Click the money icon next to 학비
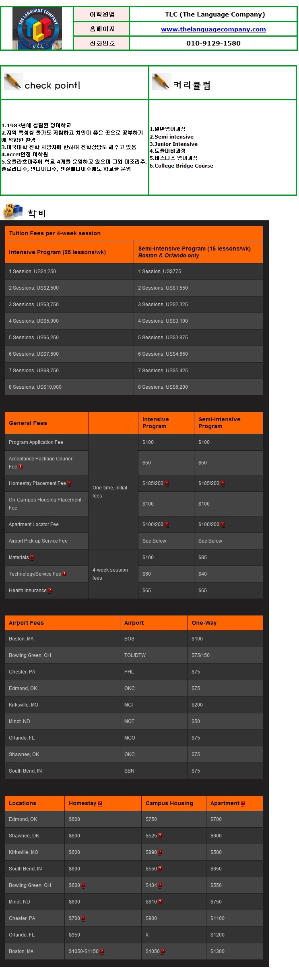This screenshot has height=980, width=299. [13, 211]
